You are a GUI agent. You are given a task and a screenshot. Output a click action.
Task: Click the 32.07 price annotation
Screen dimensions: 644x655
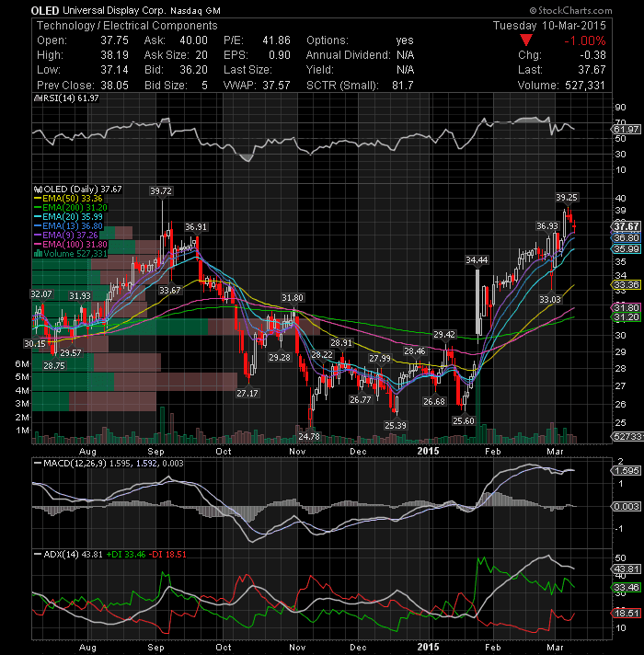40,294
